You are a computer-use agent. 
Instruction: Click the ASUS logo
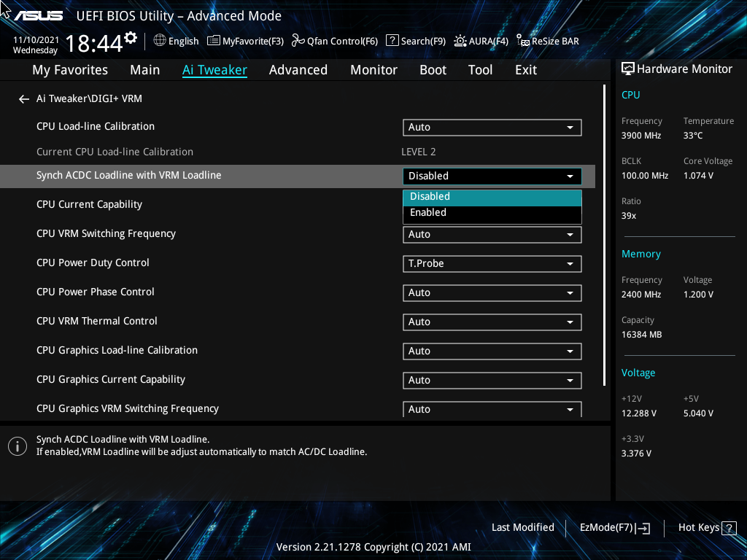38,16
